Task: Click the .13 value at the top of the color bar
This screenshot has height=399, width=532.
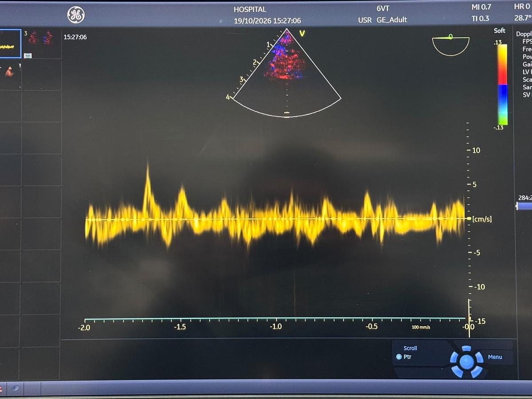Action: (499, 42)
